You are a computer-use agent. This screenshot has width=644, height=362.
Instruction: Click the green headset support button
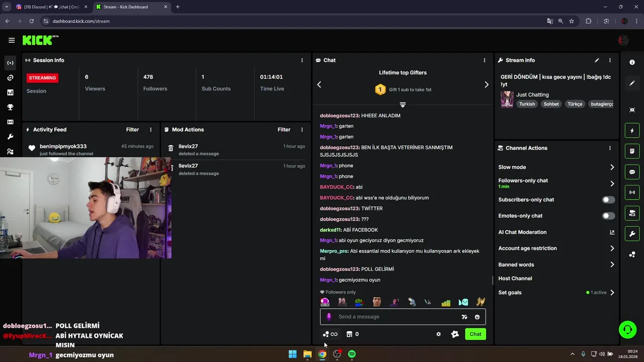pos(627,330)
